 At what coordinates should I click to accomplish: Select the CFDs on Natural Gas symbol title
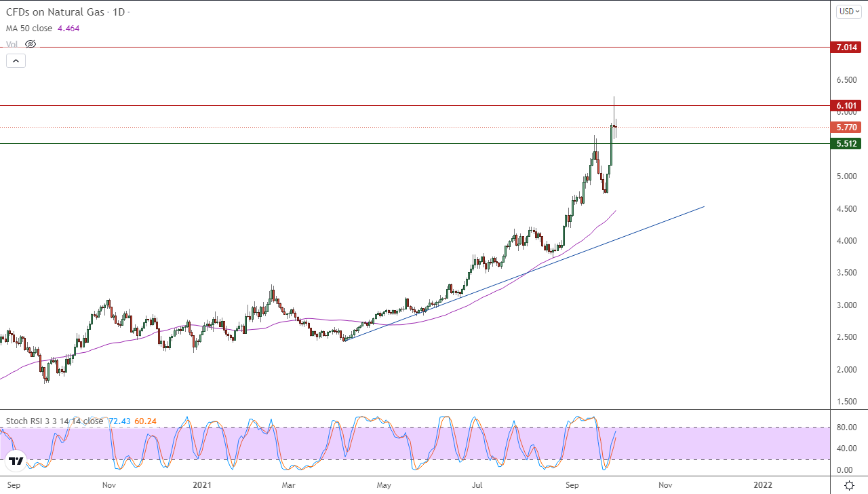pos(56,12)
